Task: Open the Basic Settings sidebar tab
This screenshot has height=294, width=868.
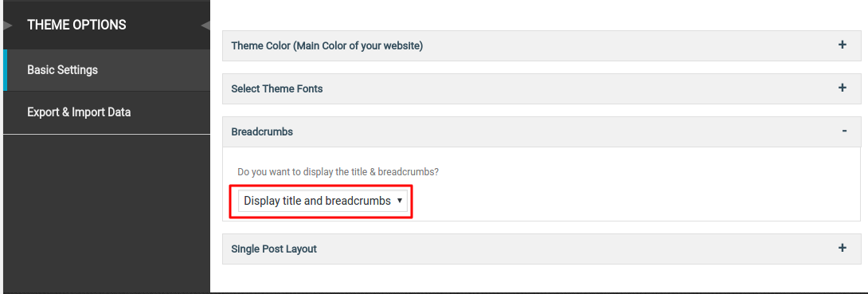Action: (107, 70)
